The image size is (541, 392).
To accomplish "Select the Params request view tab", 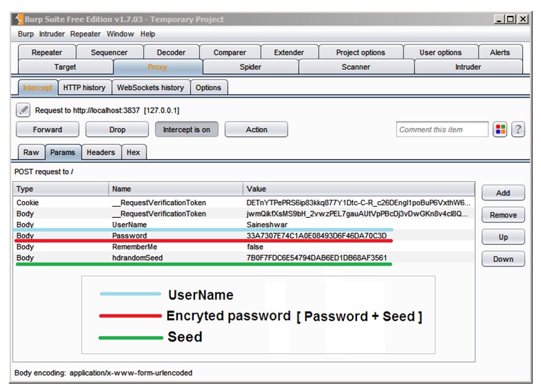I will click(62, 152).
